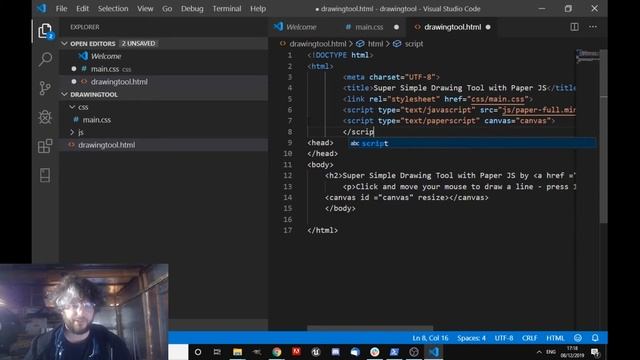Viewport: 640px width, 360px height.
Task: Open the View menu
Action: click(145, 9)
